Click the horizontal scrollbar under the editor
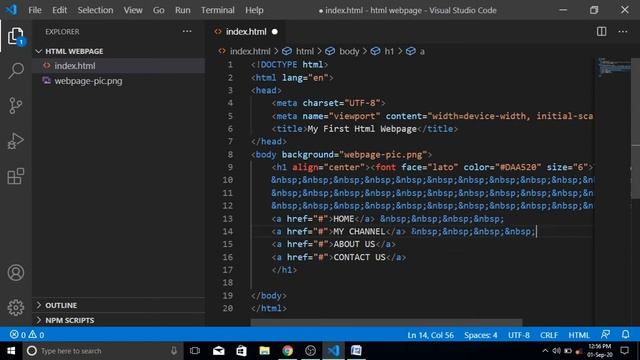Viewport: 640px width, 360px height. coord(386,322)
